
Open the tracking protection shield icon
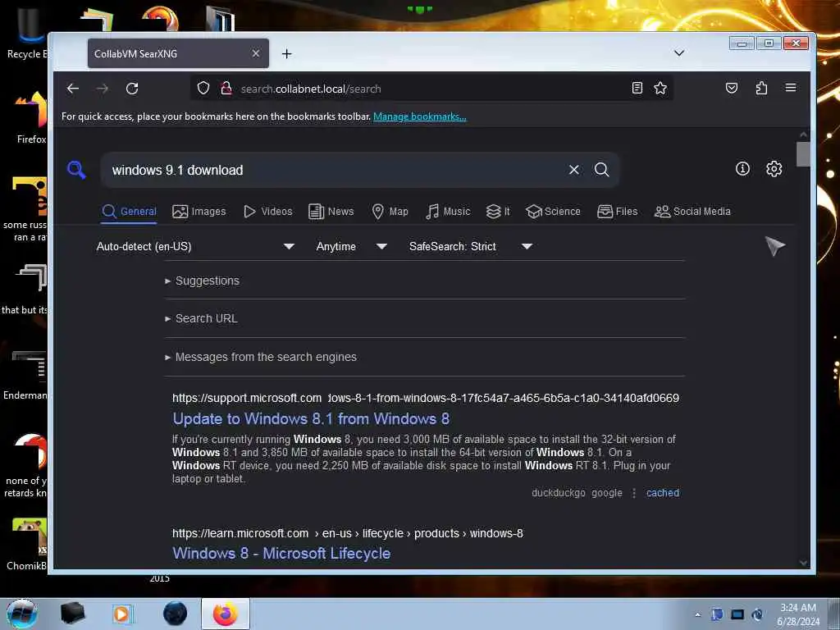pyautogui.click(x=203, y=88)
